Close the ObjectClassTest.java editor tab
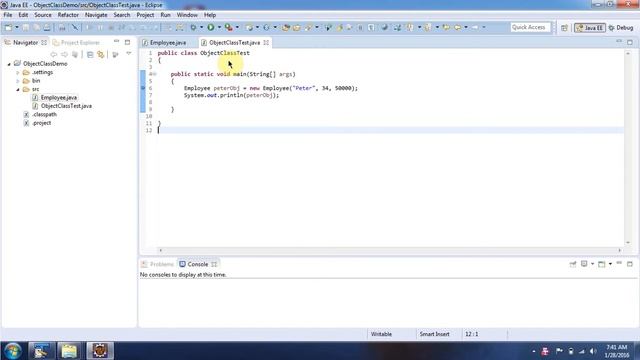The image size is (640, 360). (x=266, y=42)
